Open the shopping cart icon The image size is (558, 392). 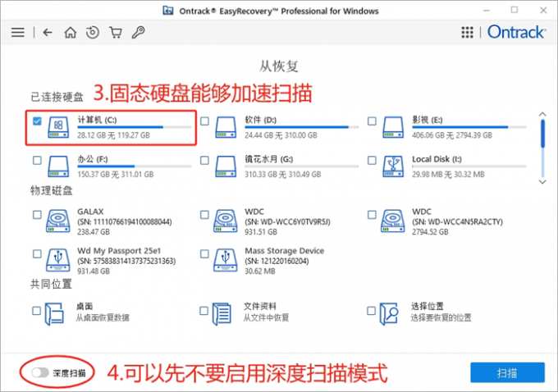[x=116, y=33]
